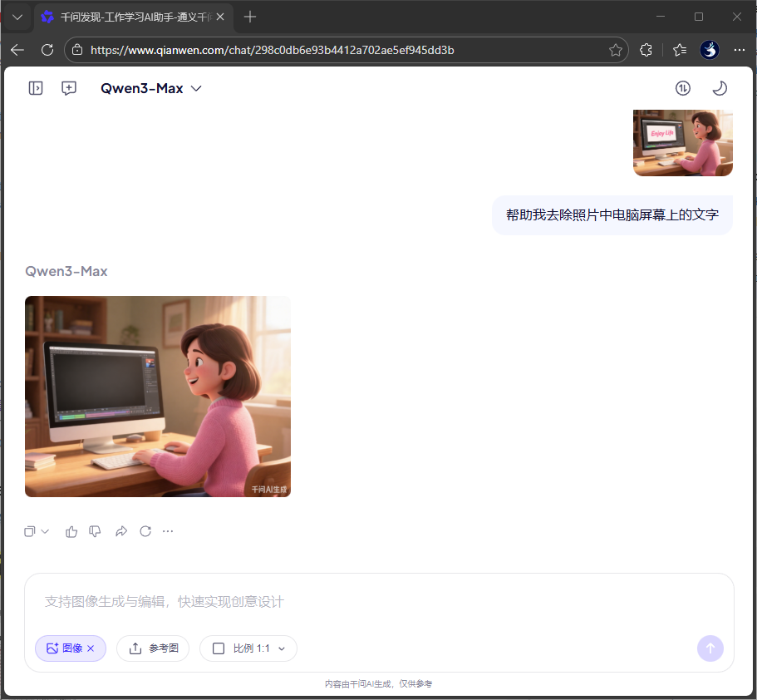Open the copy options chevron
The width and height of the screenshot is (757, 700).
click(44, 531)
